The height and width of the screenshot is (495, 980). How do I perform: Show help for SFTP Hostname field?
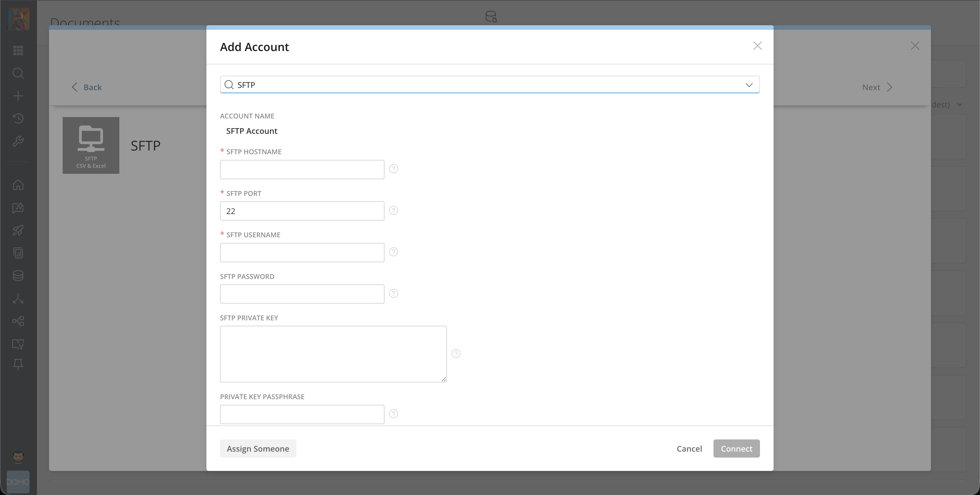393,169
